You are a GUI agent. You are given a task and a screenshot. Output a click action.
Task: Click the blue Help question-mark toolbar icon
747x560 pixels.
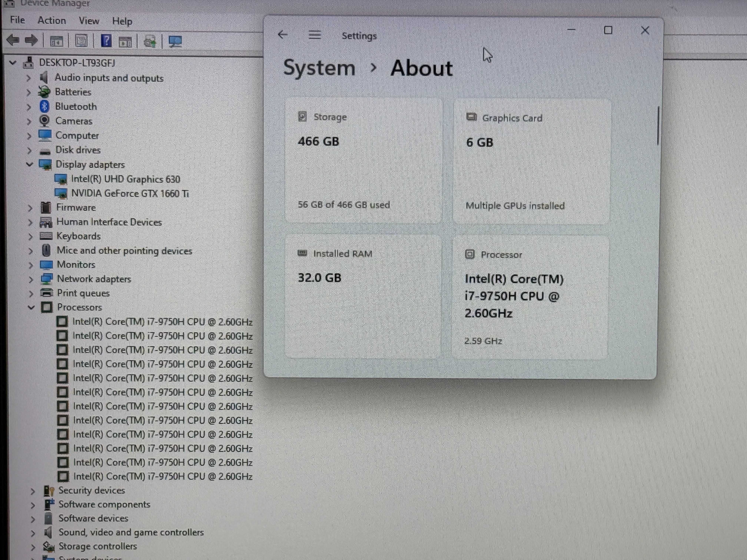pyautogui.click(x=106, y=41)
